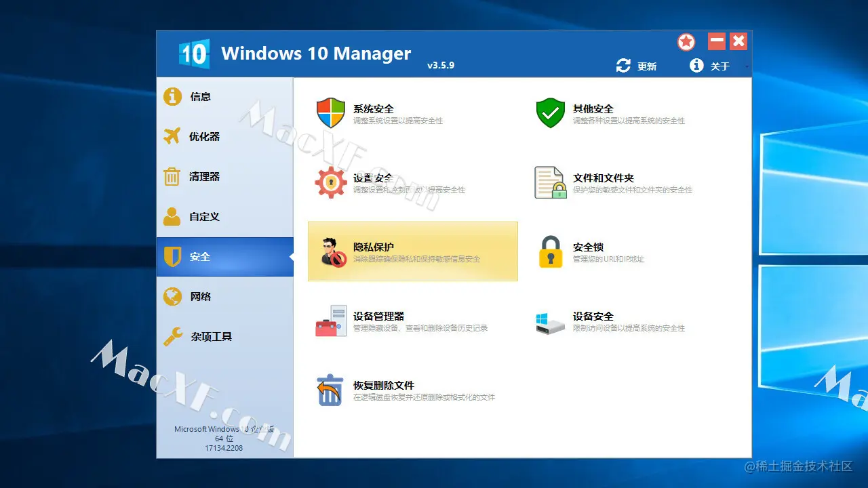The height and width of the screenshot is (488, 868).
Task: Open the 文件和文件夹 document lock icon
Action: (x=550, y=182)
